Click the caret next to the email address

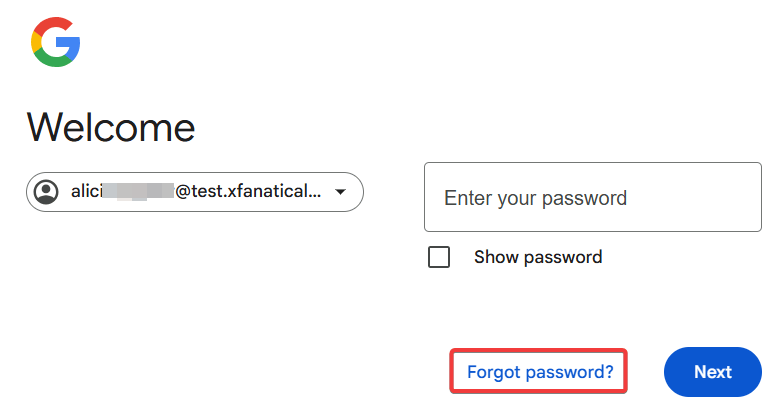[340, 192]
